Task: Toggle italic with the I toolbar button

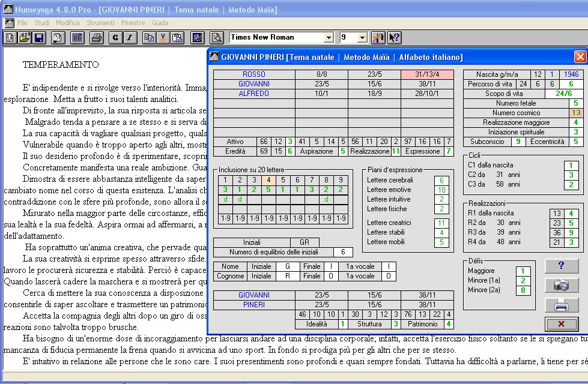Action: click(130, 38)
